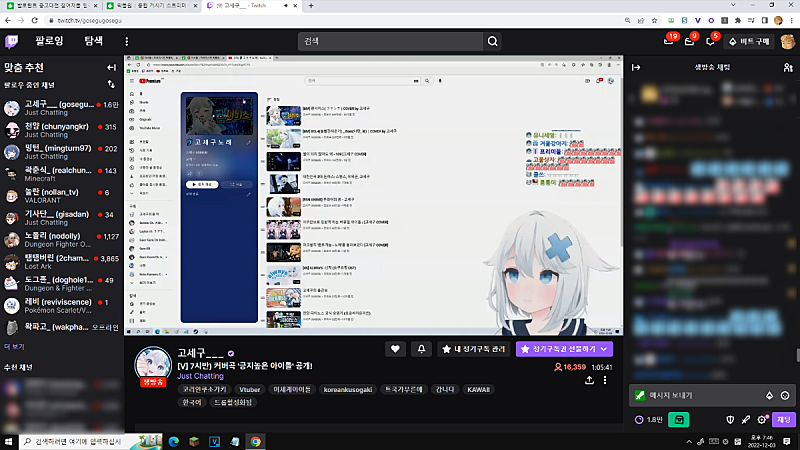This screenshot has width=800, height=450.
Task: Open notifications bell with 5 badge
Action: (x=710, y=41)
